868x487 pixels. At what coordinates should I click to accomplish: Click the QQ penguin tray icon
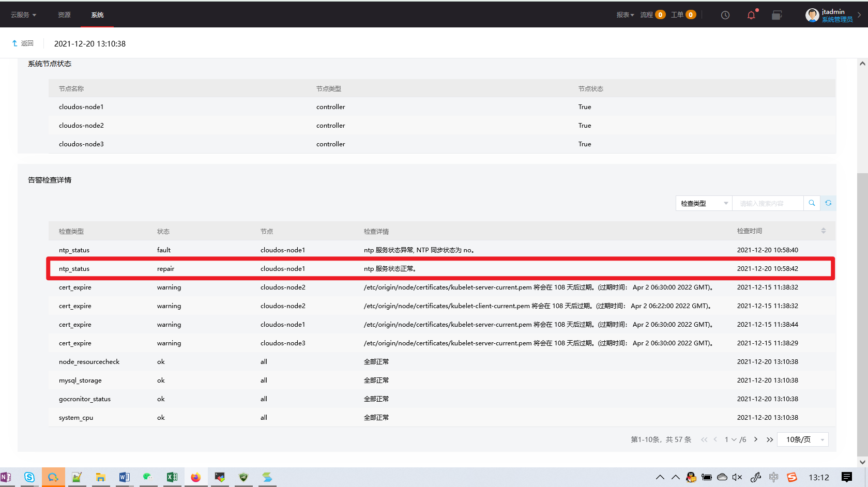[691, 477]
